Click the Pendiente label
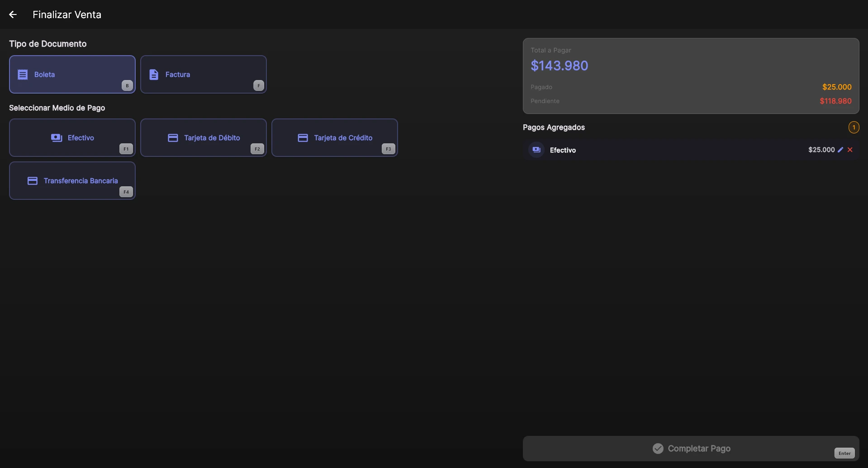 545,101
